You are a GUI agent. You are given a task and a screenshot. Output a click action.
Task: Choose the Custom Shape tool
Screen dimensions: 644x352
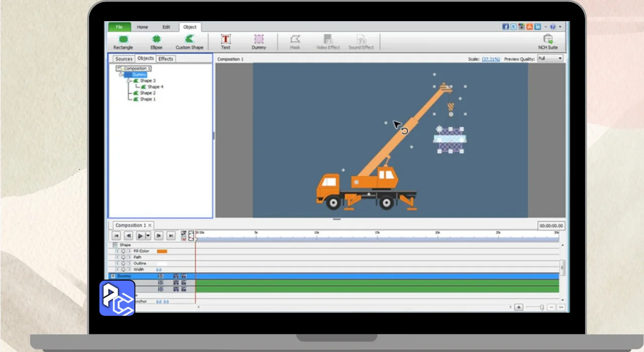pyautogui.click(x=189, y=41)
